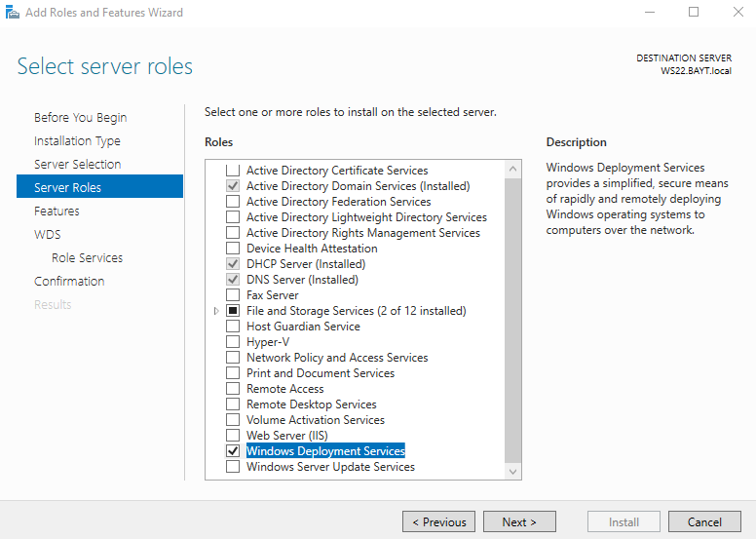The width and height of the screenshot is (756, 539).
Task: Go back with the Previous button
Action: point(438,522)
